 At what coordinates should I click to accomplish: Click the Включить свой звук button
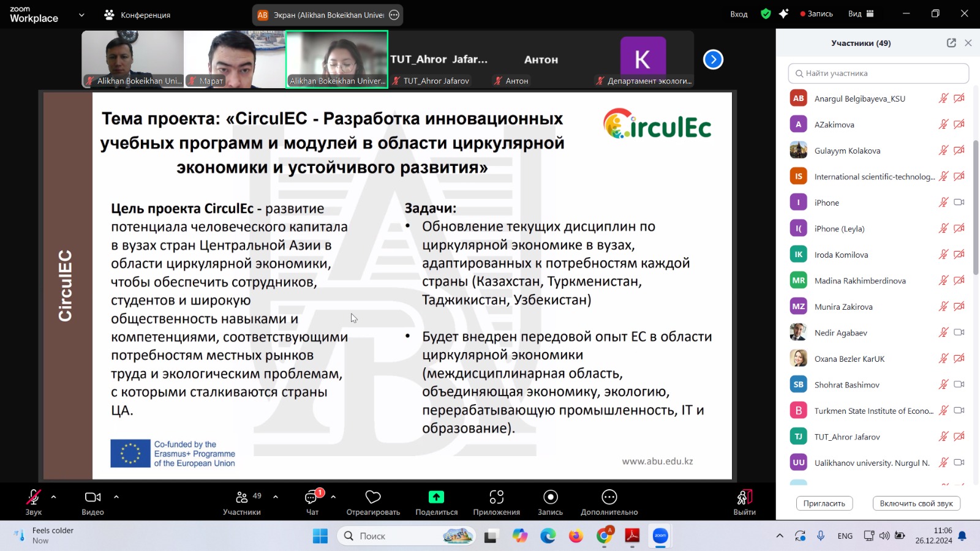916,503
